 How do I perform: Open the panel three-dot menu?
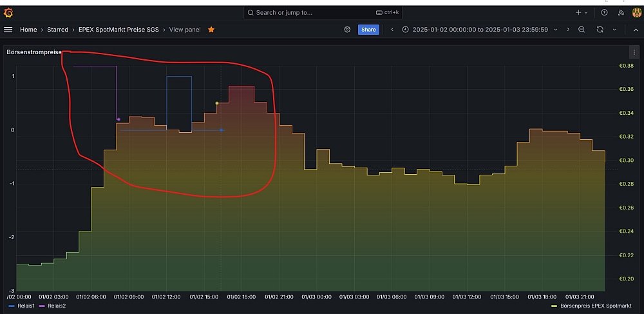[634, 52]
